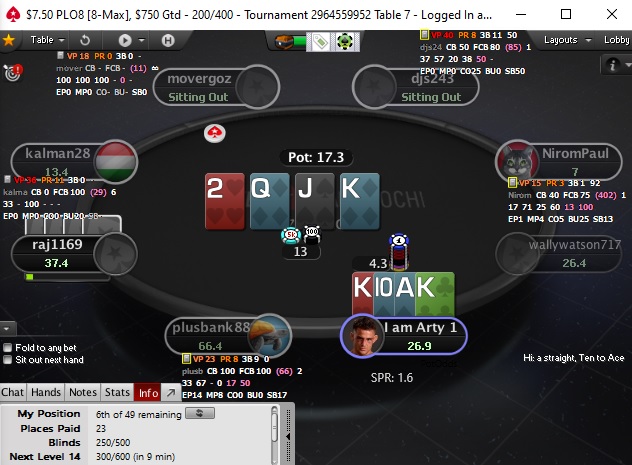
Task: Click the red target alert icon
Action: pyautogui.click(x=13, y=73)
